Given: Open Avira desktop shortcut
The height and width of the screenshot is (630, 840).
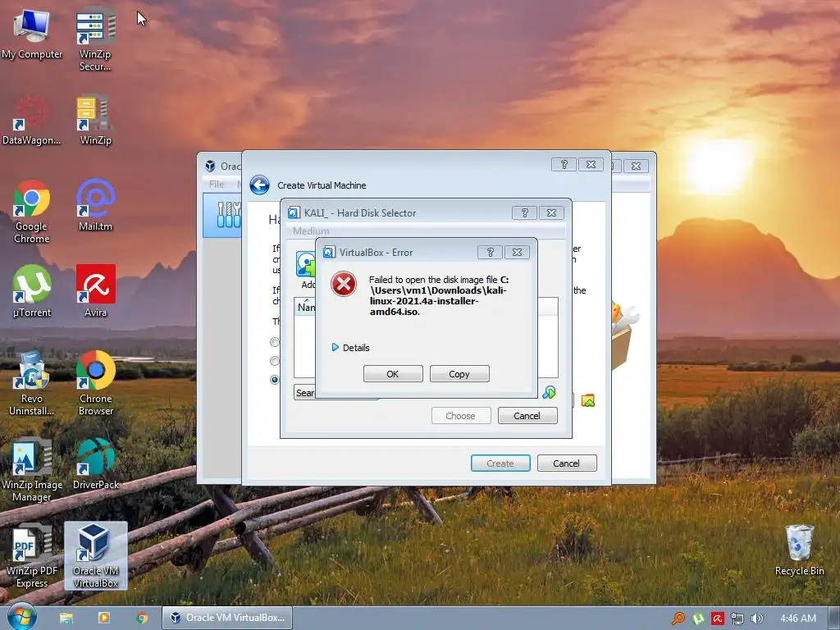Looking at the screenshot, I should click(95, 292).
